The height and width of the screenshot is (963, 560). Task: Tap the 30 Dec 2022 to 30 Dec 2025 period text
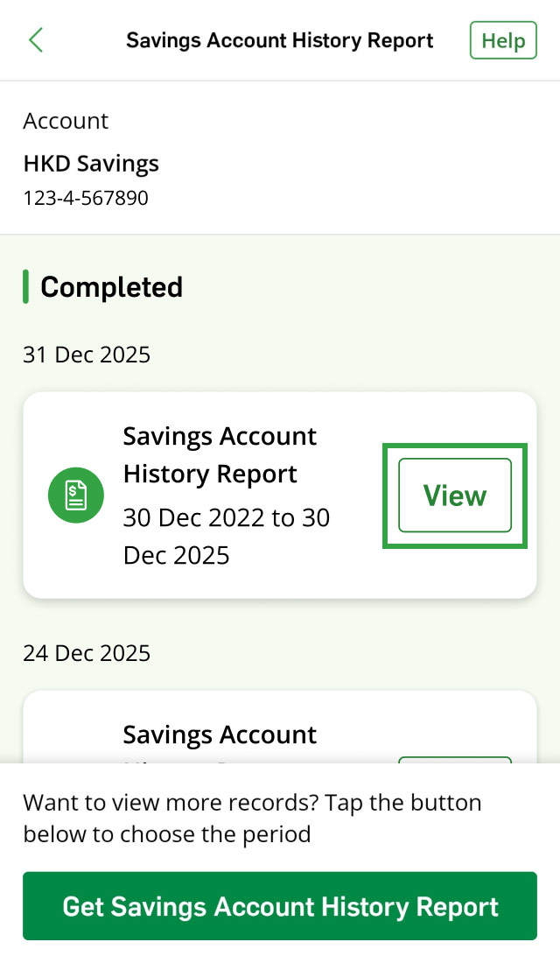226,536
